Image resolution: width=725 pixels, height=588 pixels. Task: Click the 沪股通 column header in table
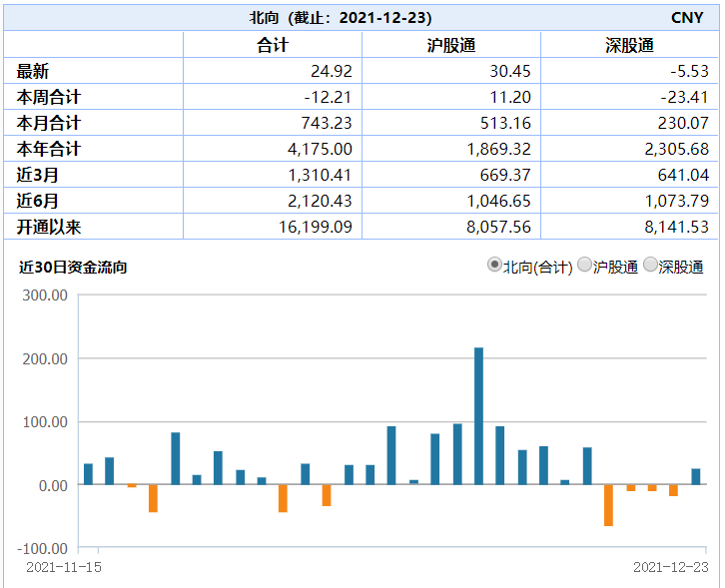[451, 45]
